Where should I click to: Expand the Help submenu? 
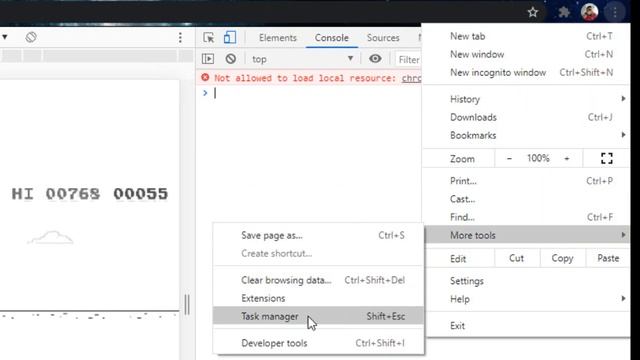tap(527, 299)
